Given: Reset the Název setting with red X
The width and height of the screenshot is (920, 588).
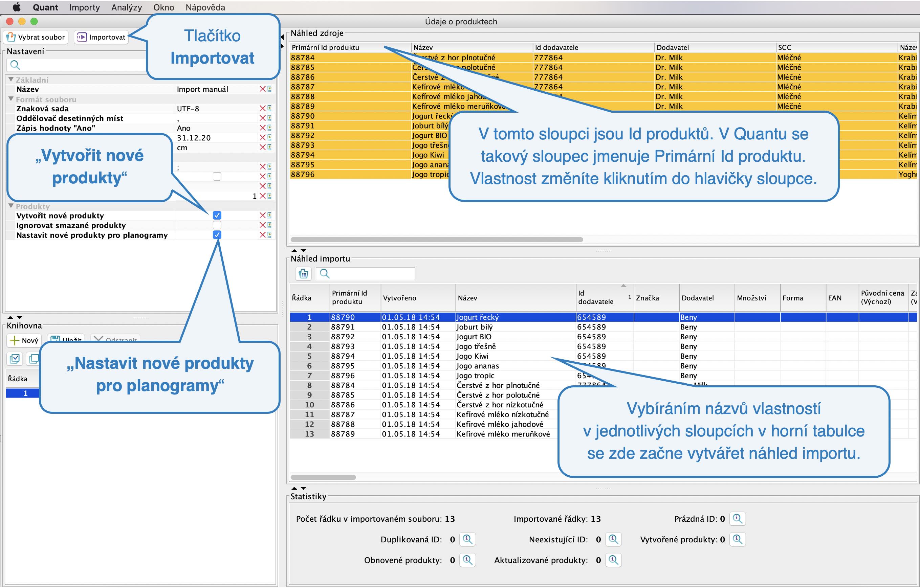Looking at the screenshot, I should click(x=262, y=89).
